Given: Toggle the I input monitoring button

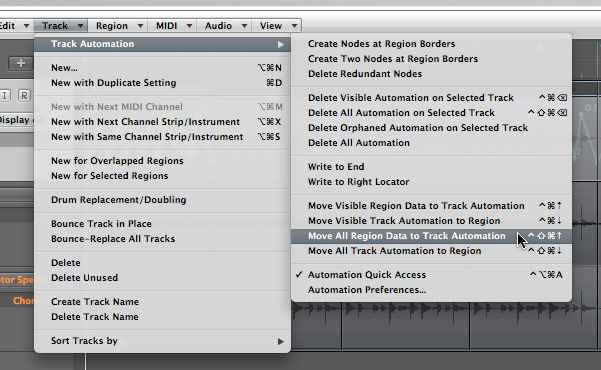Looking at the screenshot, I should (x=5, y=95).
